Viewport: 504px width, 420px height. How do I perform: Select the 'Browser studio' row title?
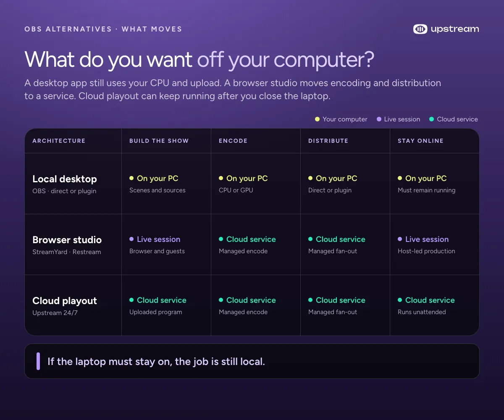click(x=67, y=240)
